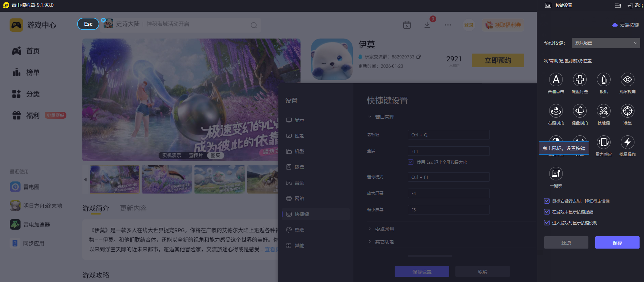
Task: Choose the 观察视角 eye icon
Action: 628,79
